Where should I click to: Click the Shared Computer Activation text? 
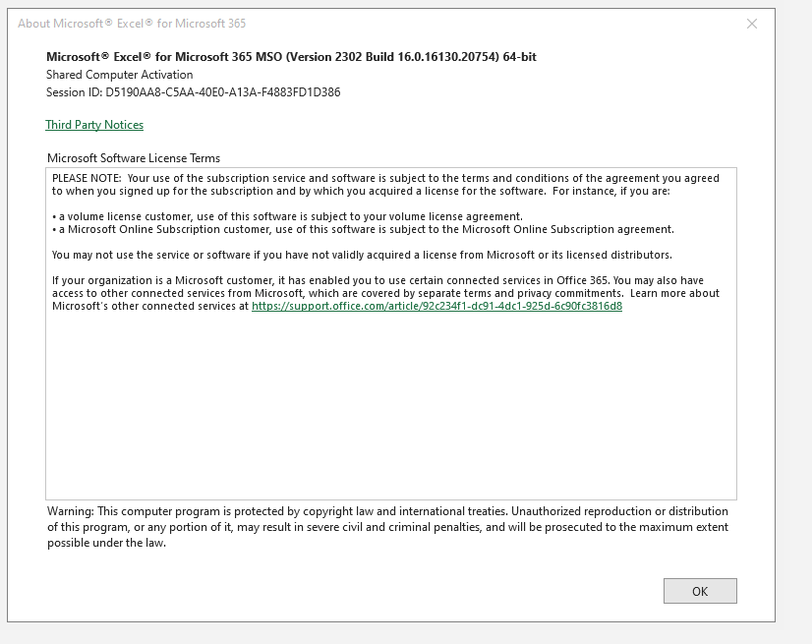tap(120, 75)
